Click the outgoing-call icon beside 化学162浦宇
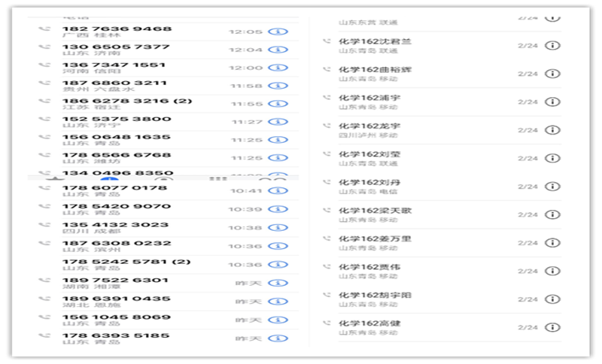The image size is (602, 364). (327, 98)
